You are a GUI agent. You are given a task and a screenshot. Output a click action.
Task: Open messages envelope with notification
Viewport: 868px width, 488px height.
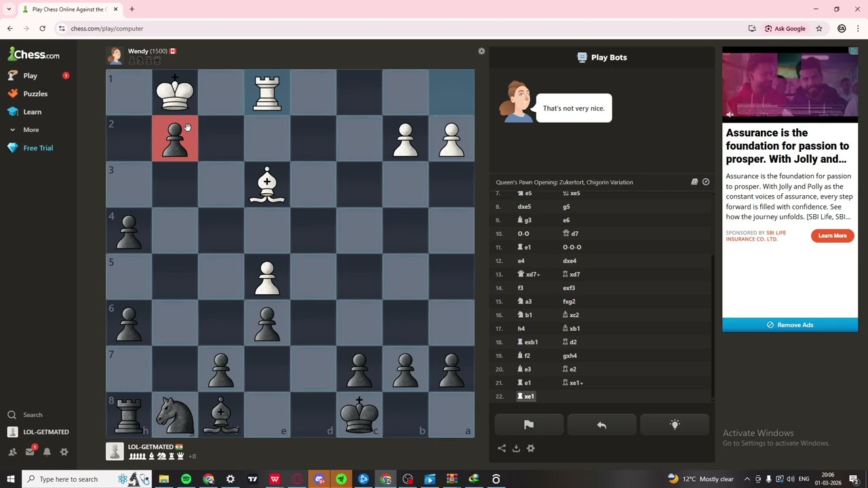[x=30, y=451]
